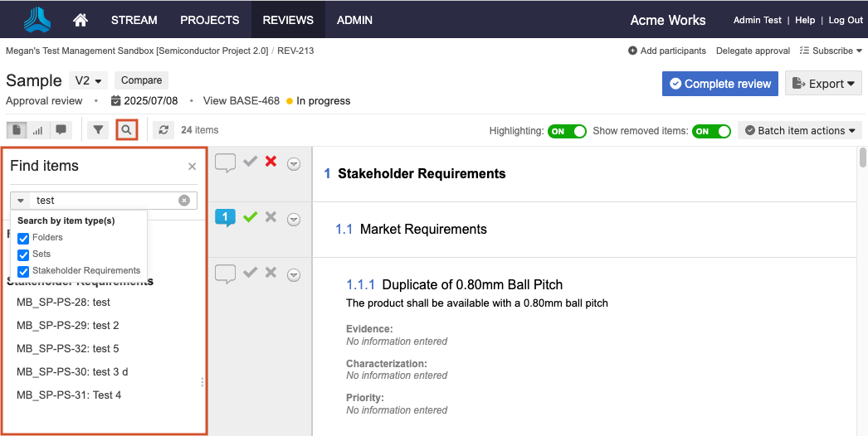This screenshot has height=436, width=868.
Task: Click the Complete review button
Action: coord(719,83)
